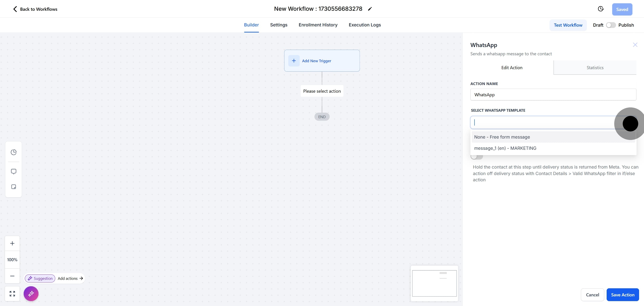
Task: Click the Save Action button
Action: coord(623,295)
